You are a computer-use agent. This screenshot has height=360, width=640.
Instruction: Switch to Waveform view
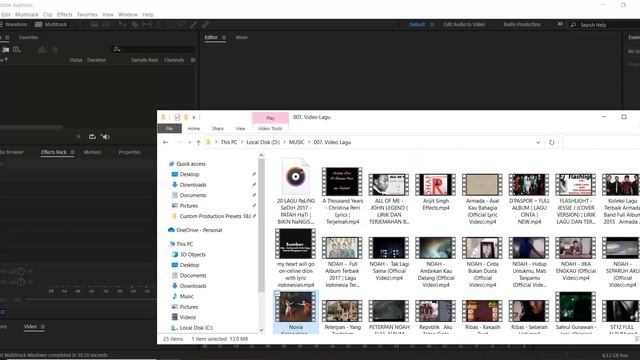[x=14, y=24]
